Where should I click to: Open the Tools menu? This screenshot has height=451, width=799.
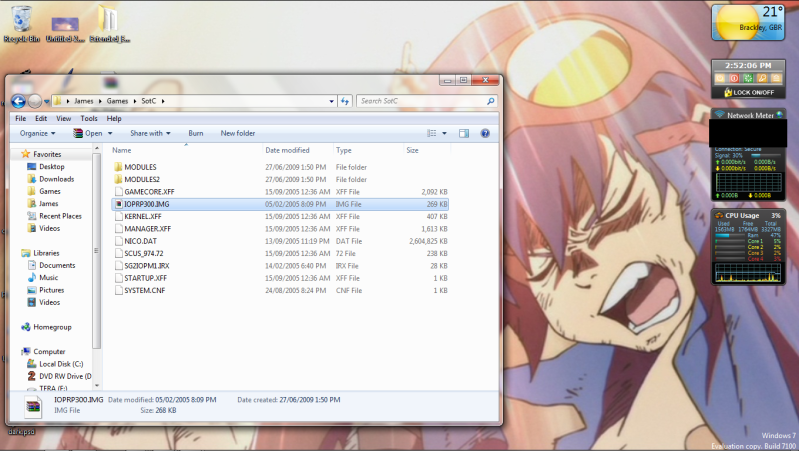89,118
